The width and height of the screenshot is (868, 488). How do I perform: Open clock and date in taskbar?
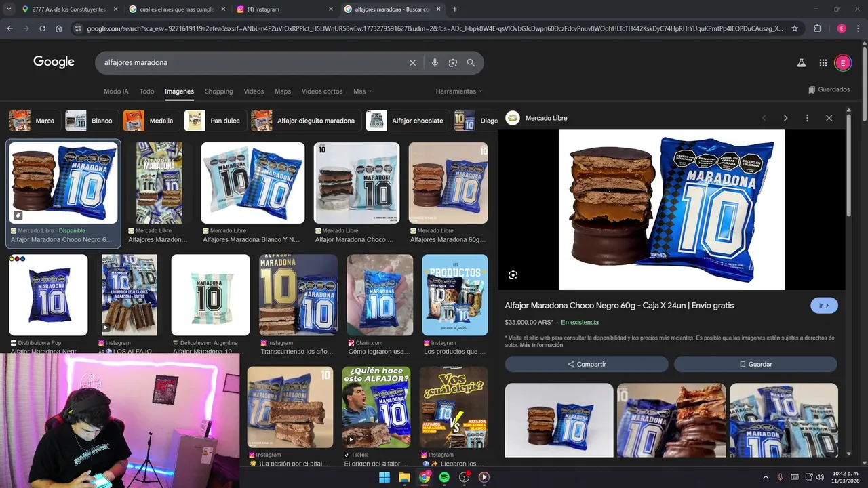[x=845, y=477]
